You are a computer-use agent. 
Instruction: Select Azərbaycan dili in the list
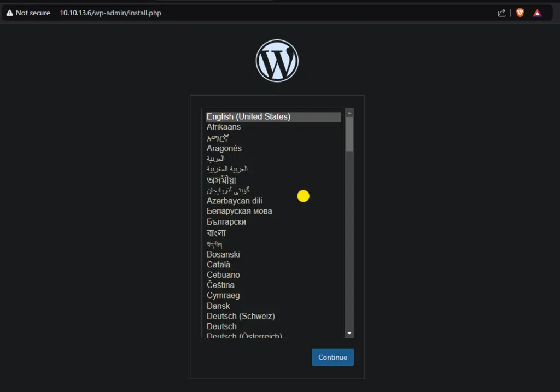coord(234,201)
